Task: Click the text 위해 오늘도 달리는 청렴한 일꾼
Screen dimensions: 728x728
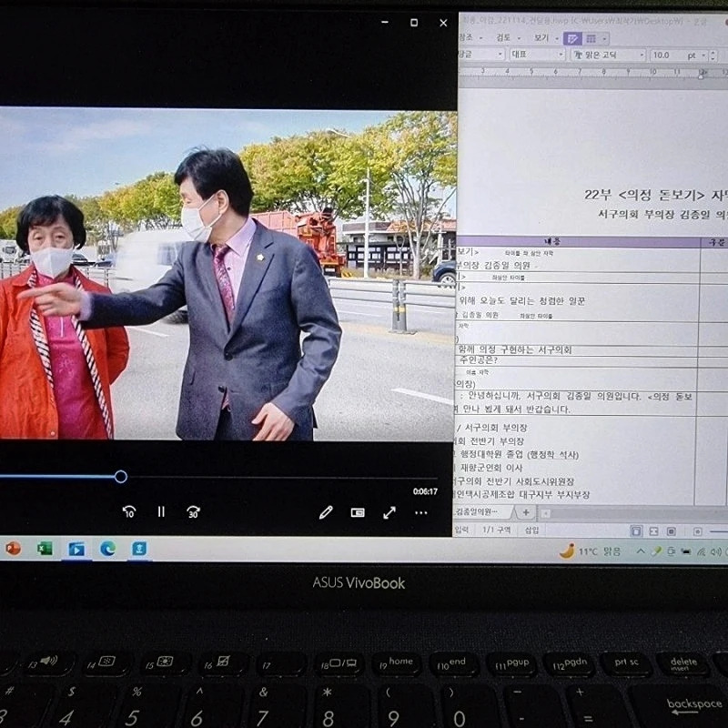Action: pos(521,301)
